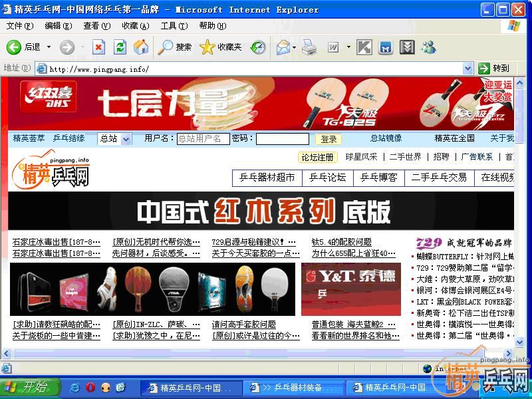Click the 二手世界 link
This screenshot has height=399, width=532.
point(405,157)
